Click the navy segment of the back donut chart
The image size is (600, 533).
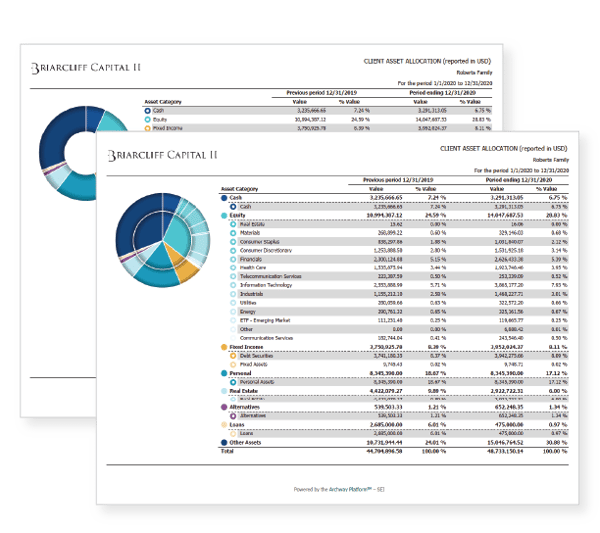57,138
